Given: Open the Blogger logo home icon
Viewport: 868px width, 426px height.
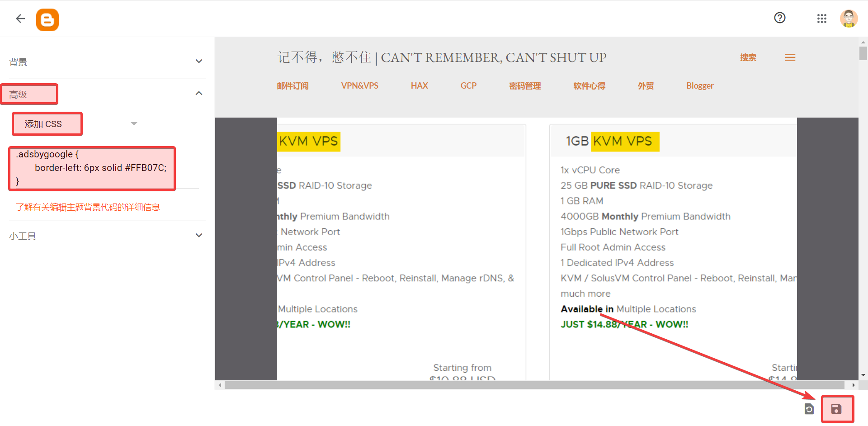Looking at the screenshot, I should click(47, 20).
